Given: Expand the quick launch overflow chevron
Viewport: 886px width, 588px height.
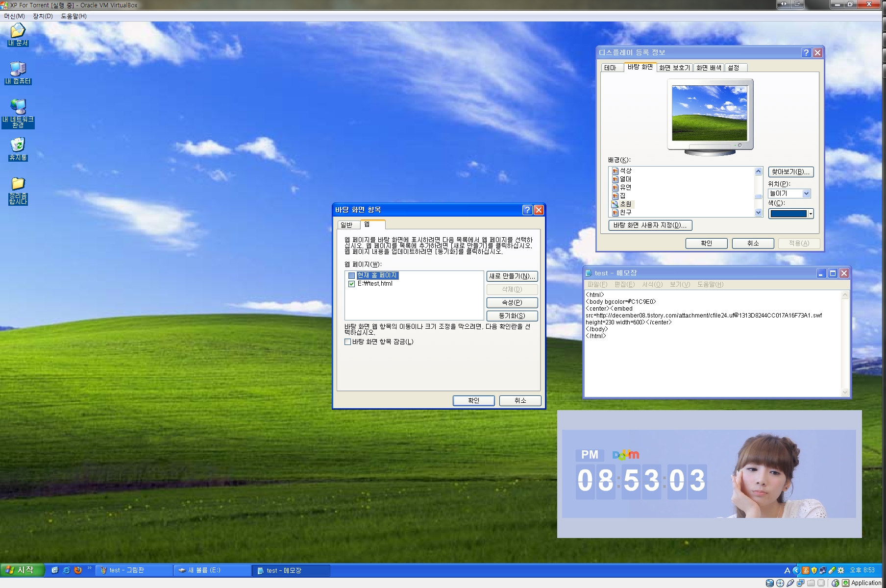Looking at the screenshot, I should [x=90, y=568].
